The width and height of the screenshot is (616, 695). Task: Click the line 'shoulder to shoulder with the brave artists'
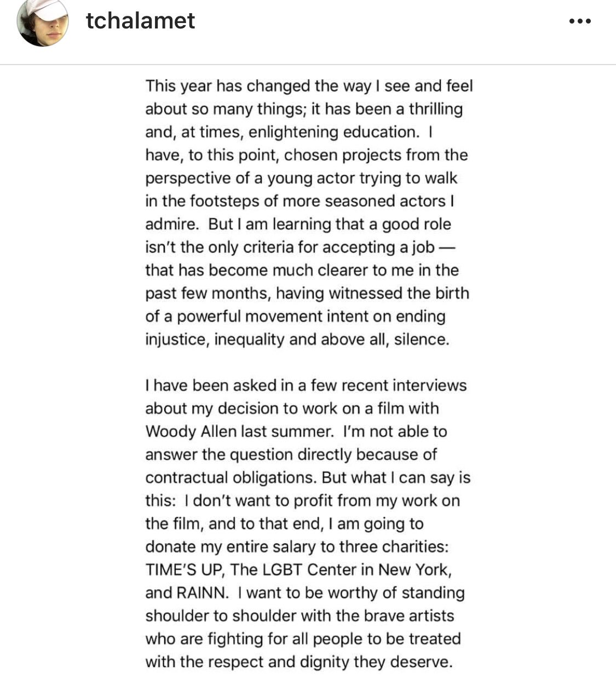300,616
